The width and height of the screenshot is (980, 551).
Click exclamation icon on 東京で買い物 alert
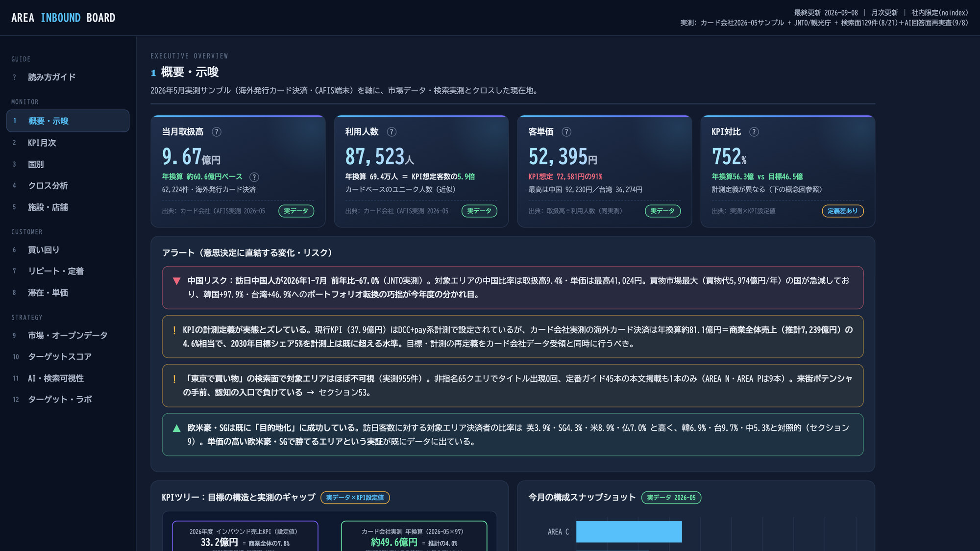[174, 379]
